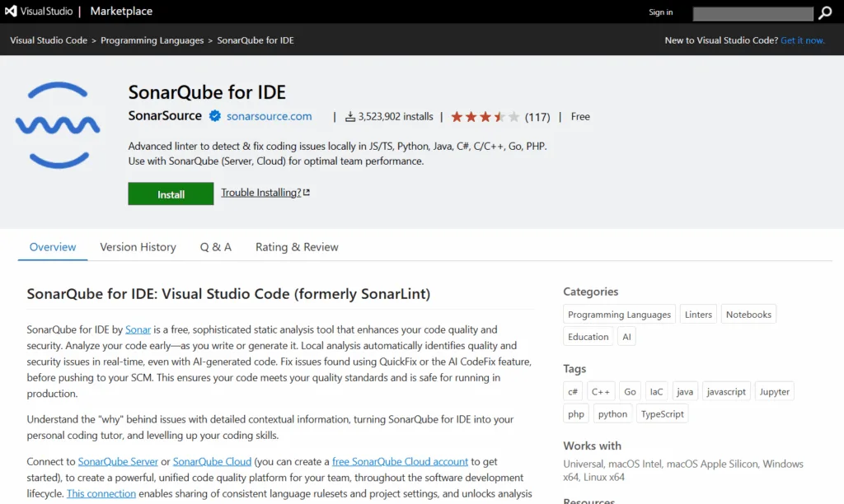Click the php tag
Screen dimensions: 844x504
pos(576,413)
